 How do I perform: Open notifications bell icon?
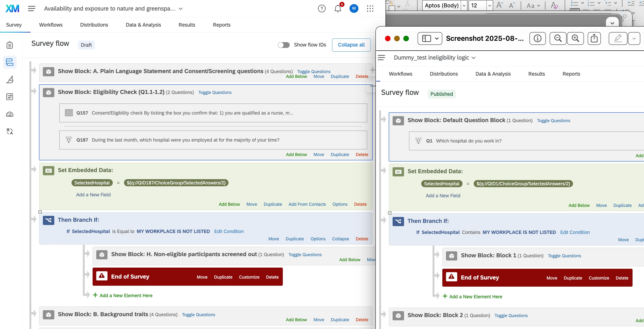[338, 9]
